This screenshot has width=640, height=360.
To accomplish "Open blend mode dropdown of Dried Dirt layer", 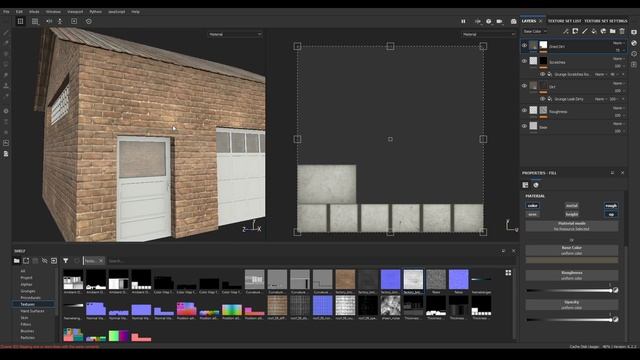I will [618, 43].
